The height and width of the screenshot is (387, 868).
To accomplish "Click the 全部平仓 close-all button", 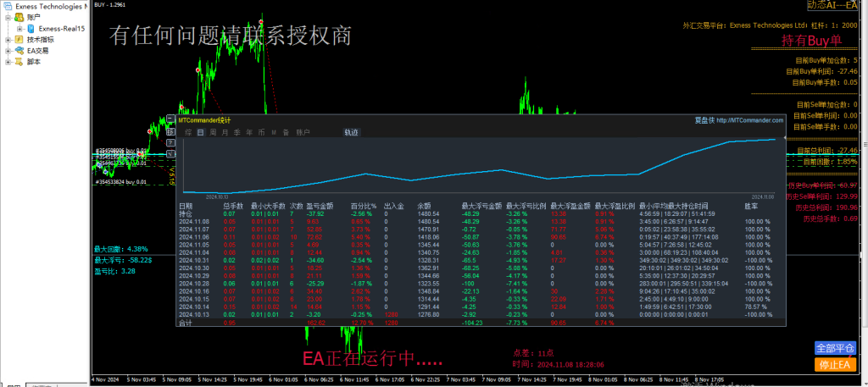I will click(x=835, y=348).
